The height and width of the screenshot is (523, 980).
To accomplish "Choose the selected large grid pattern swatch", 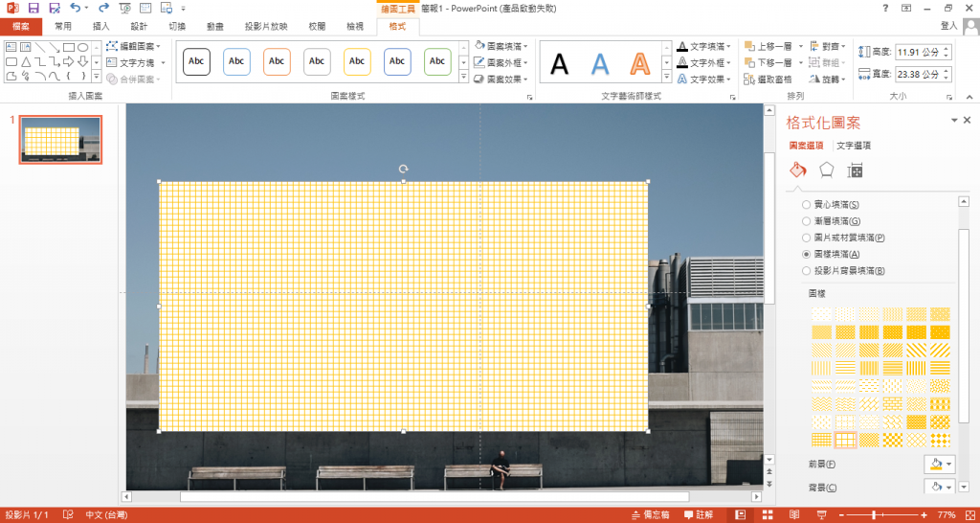I will tap(845, 440).
